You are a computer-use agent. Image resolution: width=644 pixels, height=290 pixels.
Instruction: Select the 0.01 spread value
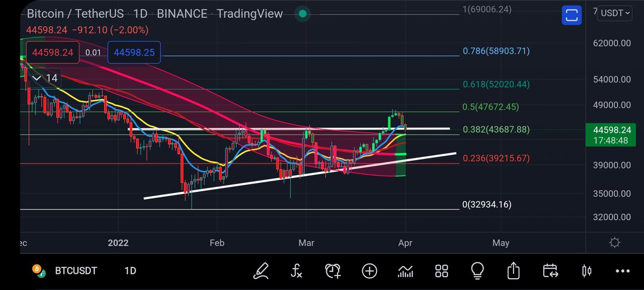pos(93,52)
